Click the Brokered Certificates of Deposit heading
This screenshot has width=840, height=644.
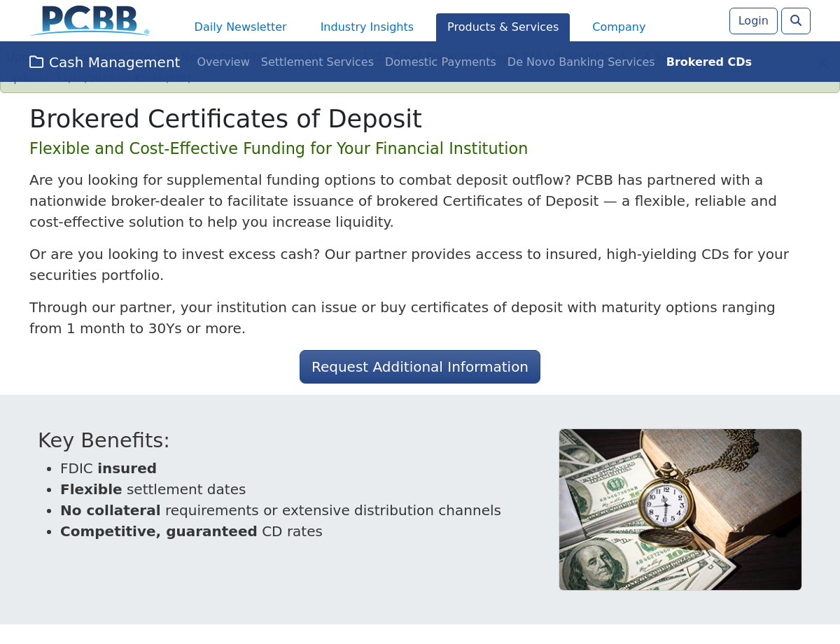coord(225,119)
